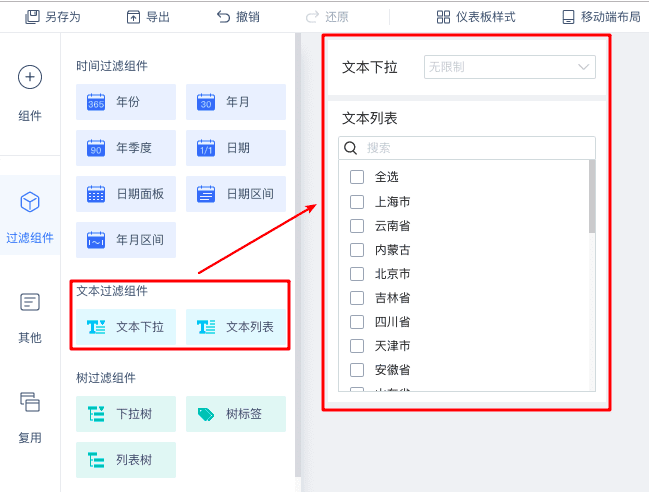The height and width of the screenshot is (492, 649).
Task: Open 仪表板样式 in the top toolbar
Action: 476,17
